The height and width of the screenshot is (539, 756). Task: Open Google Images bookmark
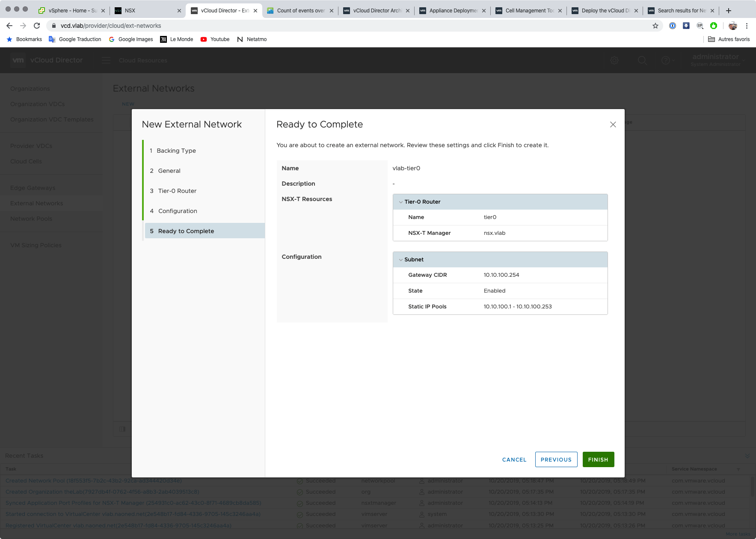coord(131,39)
